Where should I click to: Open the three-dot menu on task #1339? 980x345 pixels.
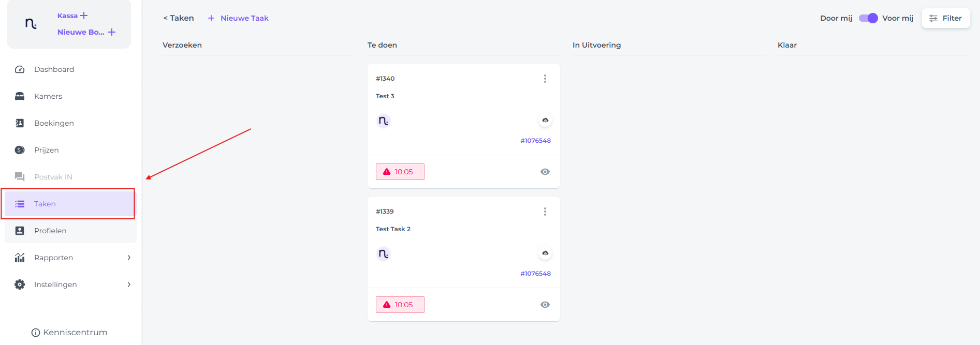(x=545, y=212)
